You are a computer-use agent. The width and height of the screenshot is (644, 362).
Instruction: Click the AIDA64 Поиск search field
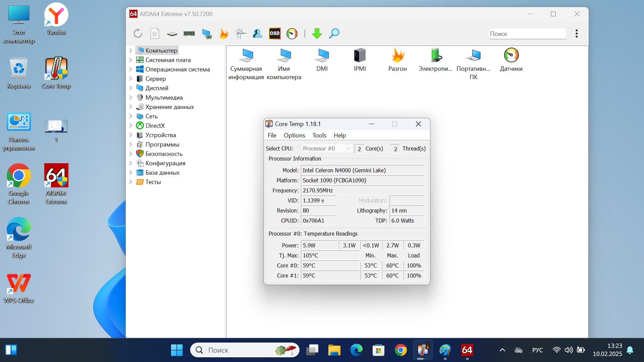pyautogui.click(x=528, y=34)
